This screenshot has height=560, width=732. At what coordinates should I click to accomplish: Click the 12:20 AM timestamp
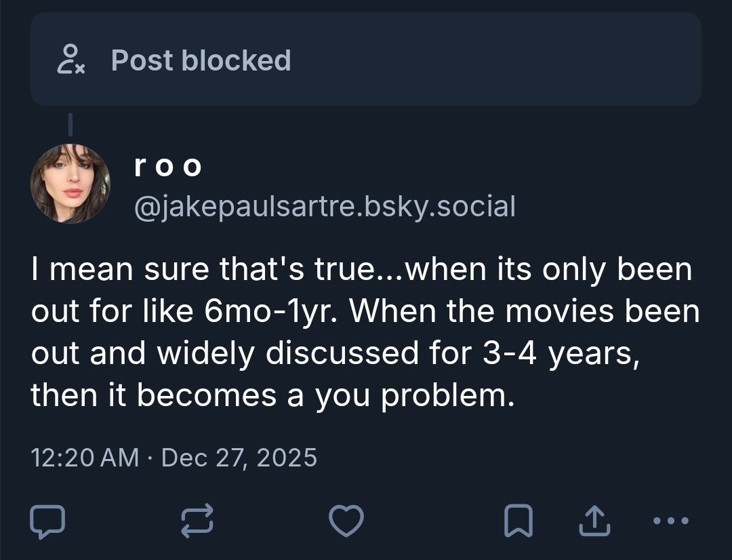(84, 458)
